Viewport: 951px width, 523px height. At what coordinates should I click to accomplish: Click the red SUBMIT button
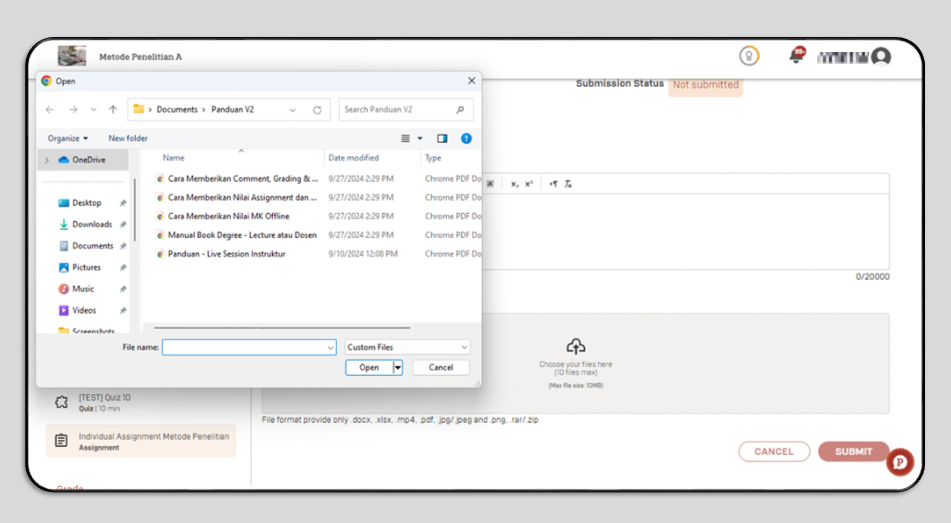853,451
